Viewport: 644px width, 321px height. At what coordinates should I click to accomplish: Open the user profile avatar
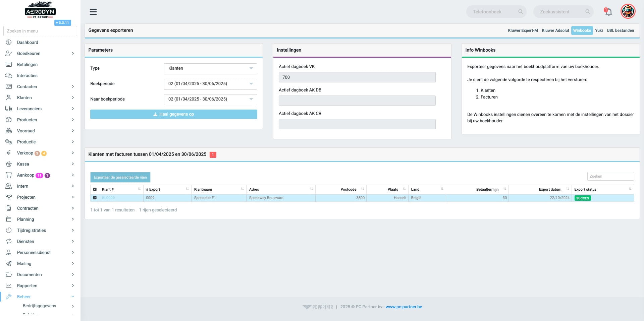pyautogui.click(x=628, y=12)
